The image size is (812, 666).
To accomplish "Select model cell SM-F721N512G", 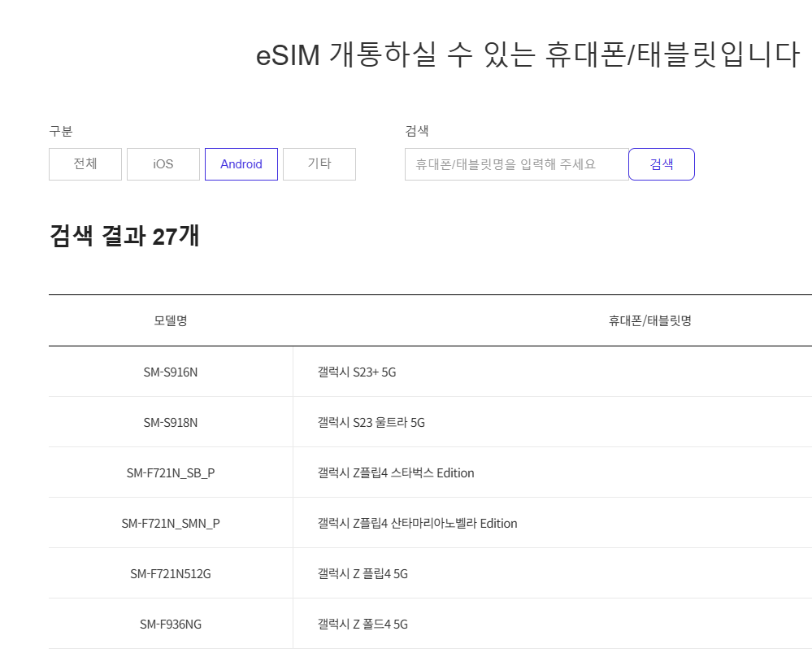I will tap(171, 574).
